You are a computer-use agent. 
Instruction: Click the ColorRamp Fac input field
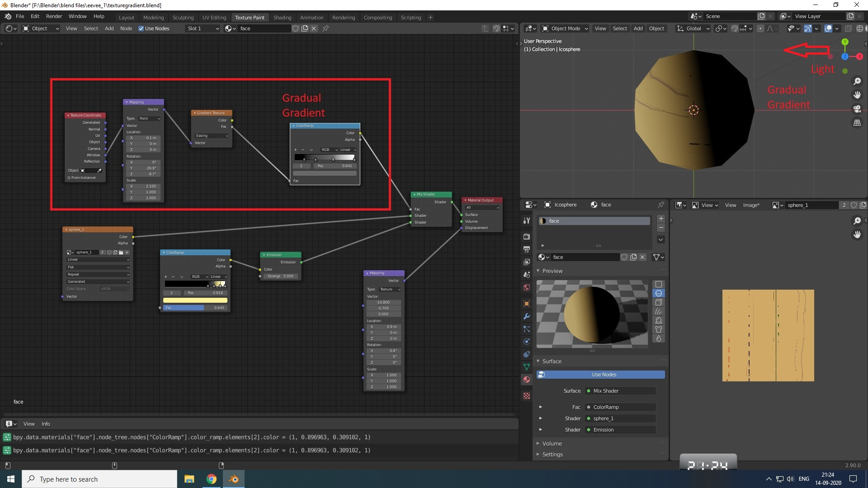pos(620,407)
